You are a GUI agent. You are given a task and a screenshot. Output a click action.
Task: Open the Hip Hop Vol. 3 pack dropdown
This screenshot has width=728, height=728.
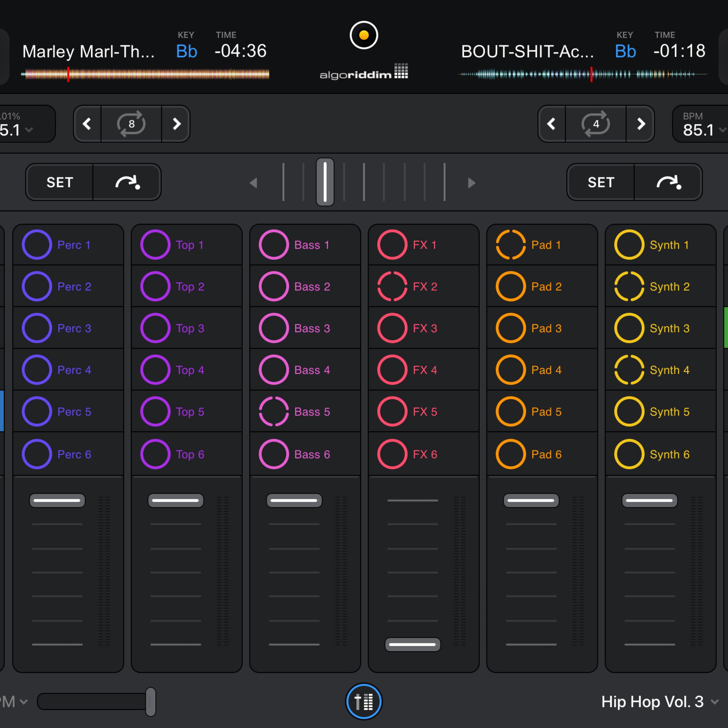pos(659,702)
